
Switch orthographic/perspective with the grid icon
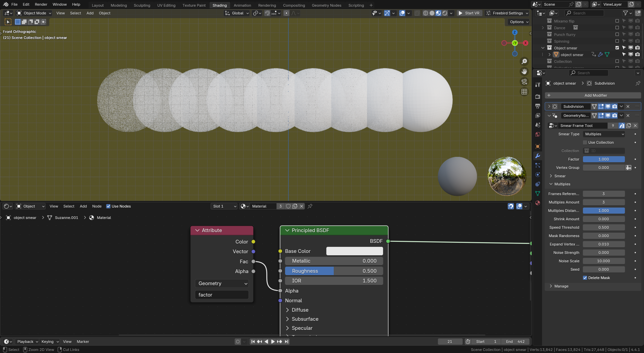pos(524,92)
